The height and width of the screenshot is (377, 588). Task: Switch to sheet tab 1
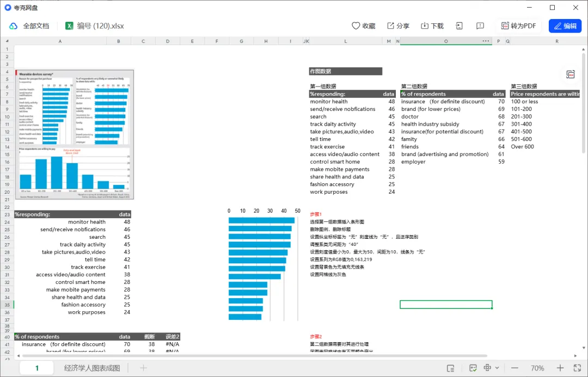coord(37,368)
